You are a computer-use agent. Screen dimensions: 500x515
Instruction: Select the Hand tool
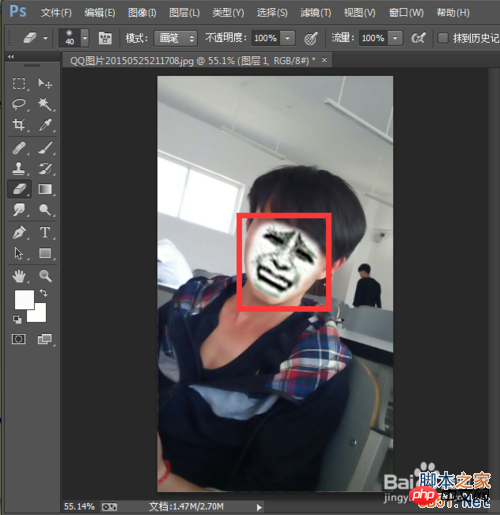(19, 276)
